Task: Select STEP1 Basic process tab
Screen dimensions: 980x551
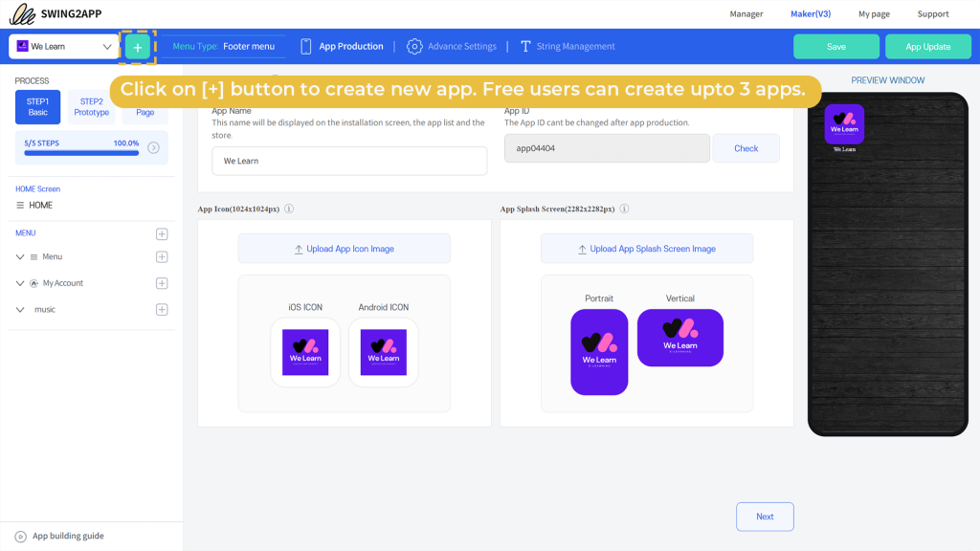Action: [x=37, y=107]
